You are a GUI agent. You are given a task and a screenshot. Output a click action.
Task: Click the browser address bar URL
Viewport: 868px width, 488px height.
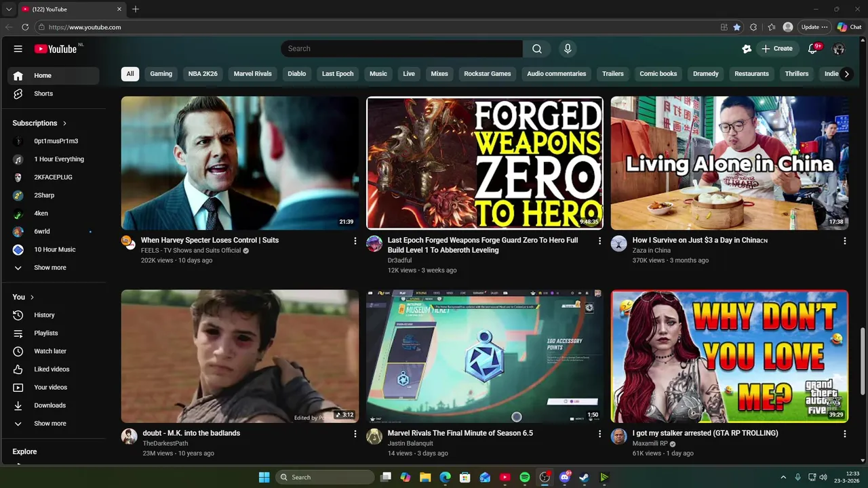[x=85, y=27]
